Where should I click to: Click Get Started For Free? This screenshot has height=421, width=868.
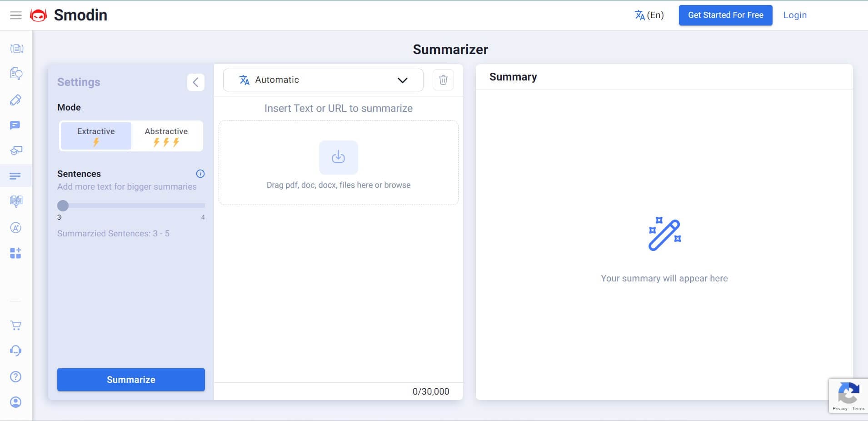point(725,15)
